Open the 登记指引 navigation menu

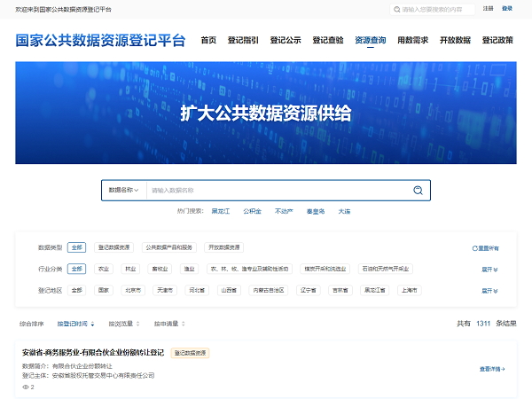(243, 41)
